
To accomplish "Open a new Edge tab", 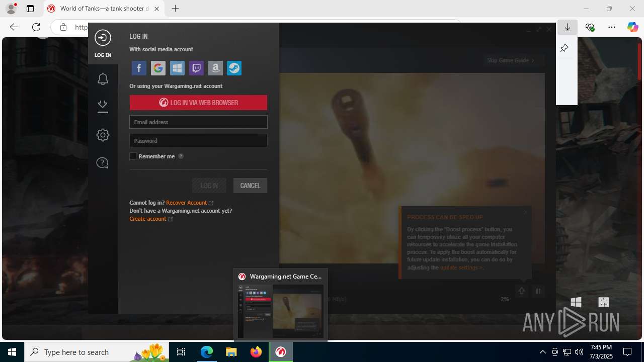I will click(x=175, y=9).
